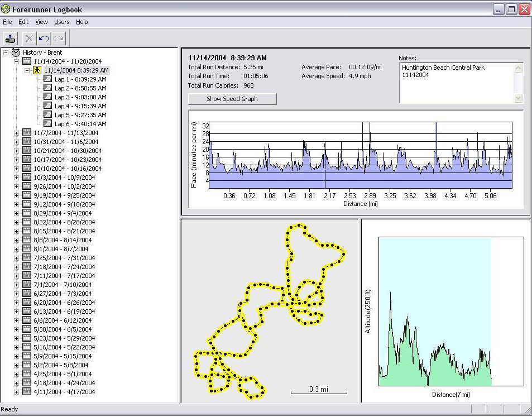Select the 5/23/2004 - 5/29/2004 week label
This screenshot has height=417, width=532.
point(64,338)
